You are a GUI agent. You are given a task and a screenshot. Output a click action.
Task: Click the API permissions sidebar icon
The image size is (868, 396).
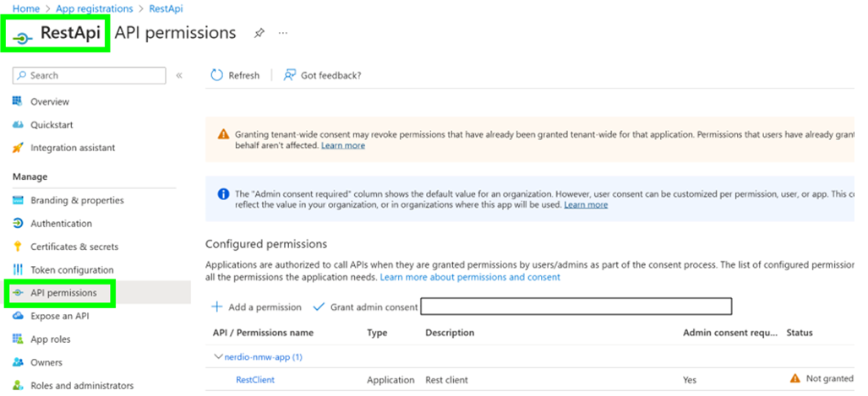point(19,293)
